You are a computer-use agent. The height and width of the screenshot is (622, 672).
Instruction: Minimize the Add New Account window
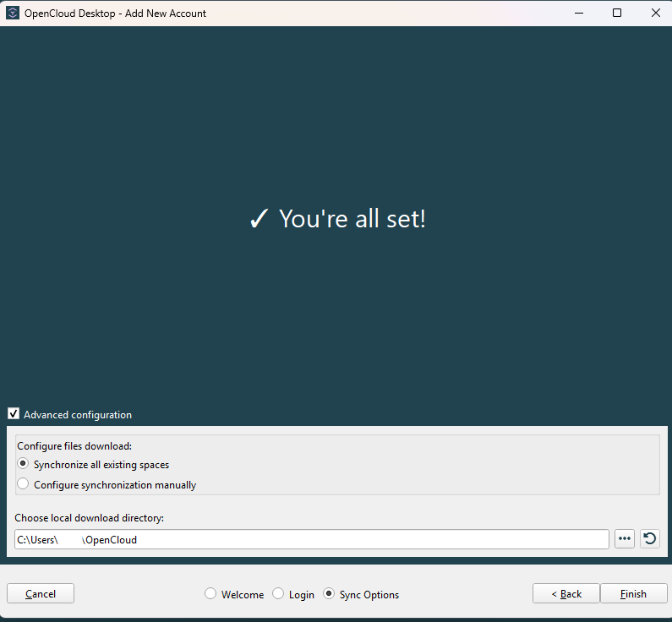(578, 13)
